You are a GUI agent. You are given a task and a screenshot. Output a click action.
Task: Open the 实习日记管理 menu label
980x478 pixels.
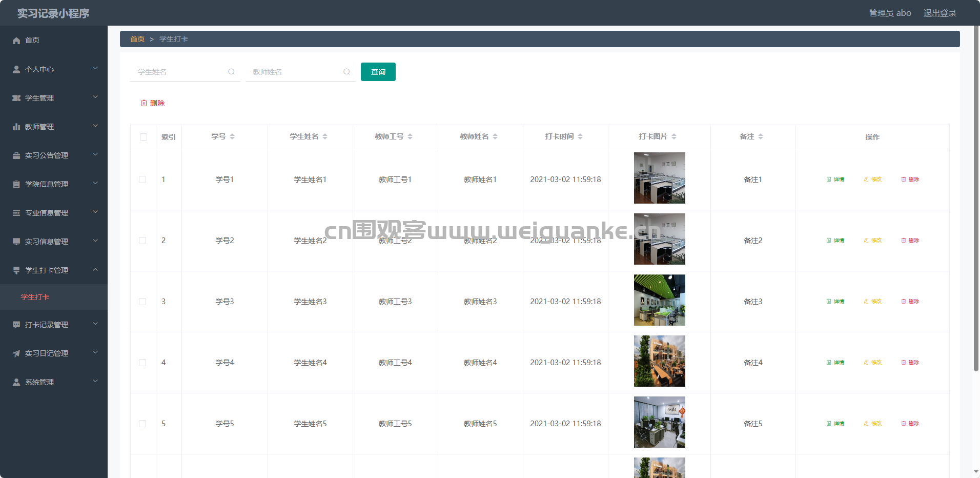47,353
